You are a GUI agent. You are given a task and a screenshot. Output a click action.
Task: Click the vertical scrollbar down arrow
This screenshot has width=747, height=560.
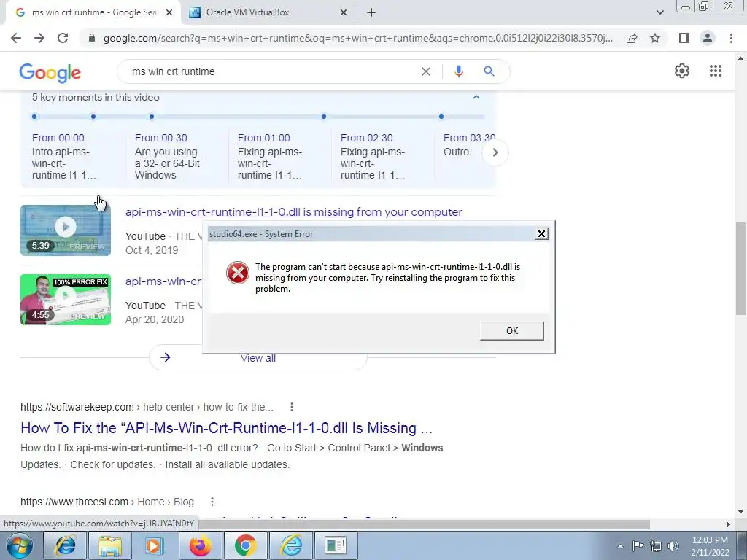pos(740,513)
